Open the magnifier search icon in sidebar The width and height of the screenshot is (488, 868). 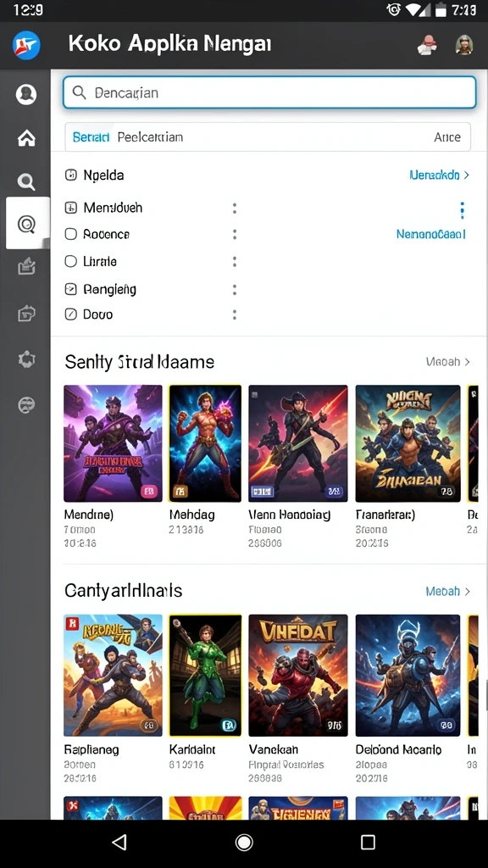coord(26,181)
